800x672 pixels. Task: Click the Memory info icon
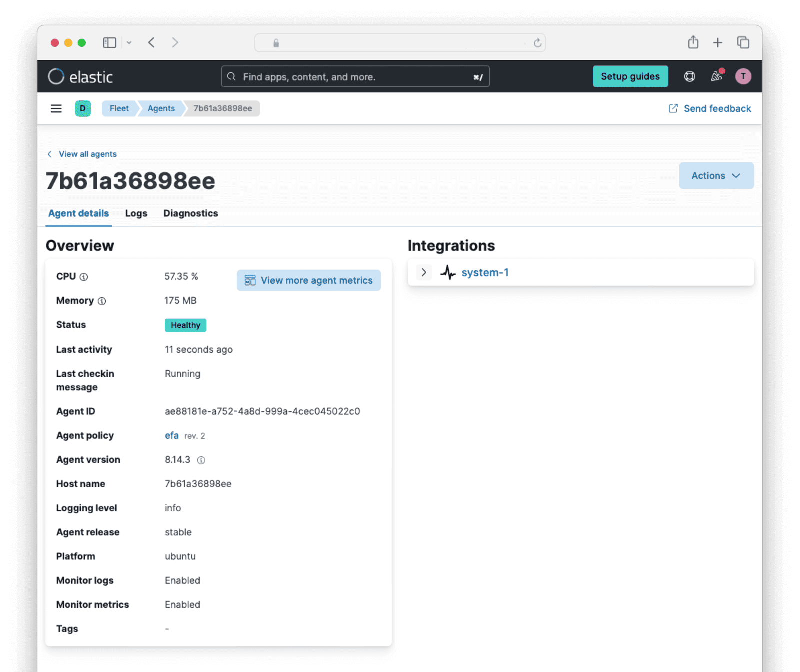(102, 301)
